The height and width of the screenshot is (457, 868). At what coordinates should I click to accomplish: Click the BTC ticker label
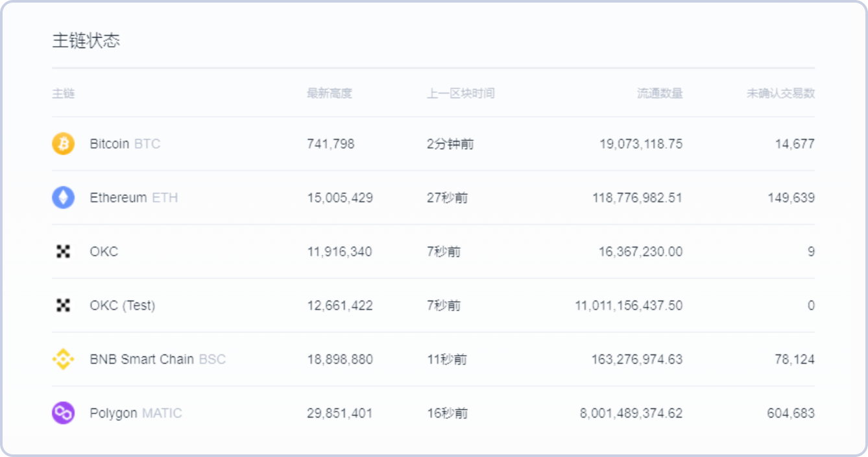[147, 143]
